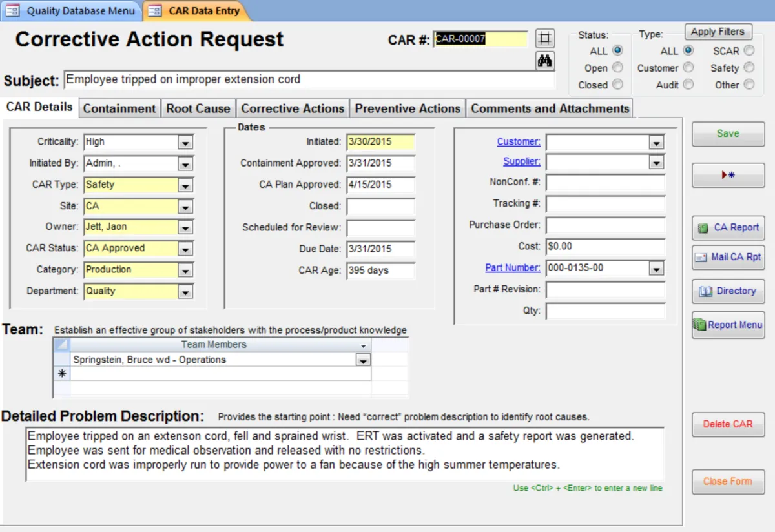Select Type SCAR radio button

(x=749, y=50)
